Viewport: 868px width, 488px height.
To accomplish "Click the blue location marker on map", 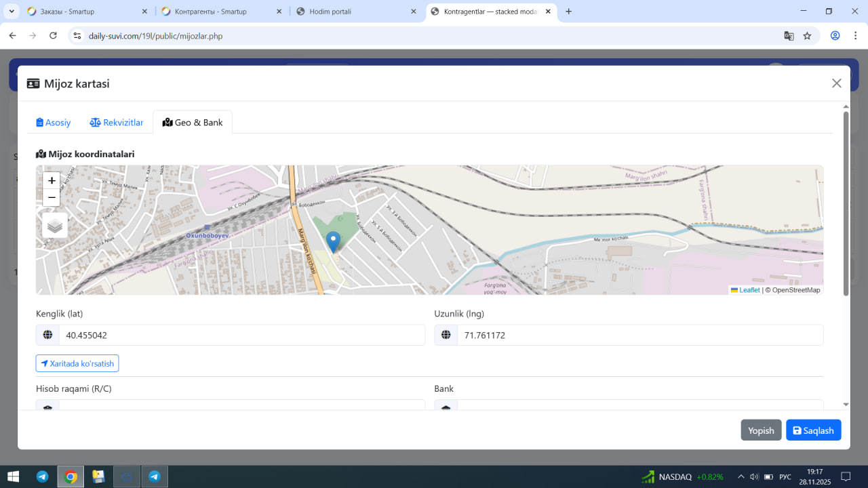I will (x=333, y=241).
